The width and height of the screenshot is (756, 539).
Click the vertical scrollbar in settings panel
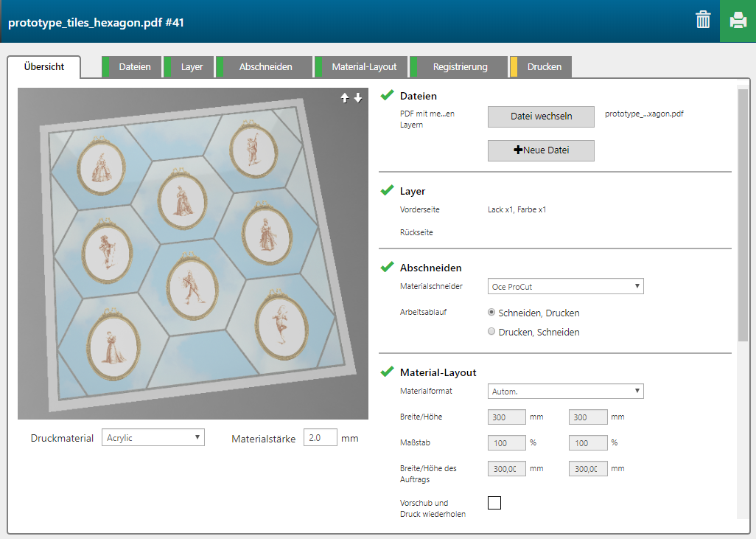tap(742, 214)
